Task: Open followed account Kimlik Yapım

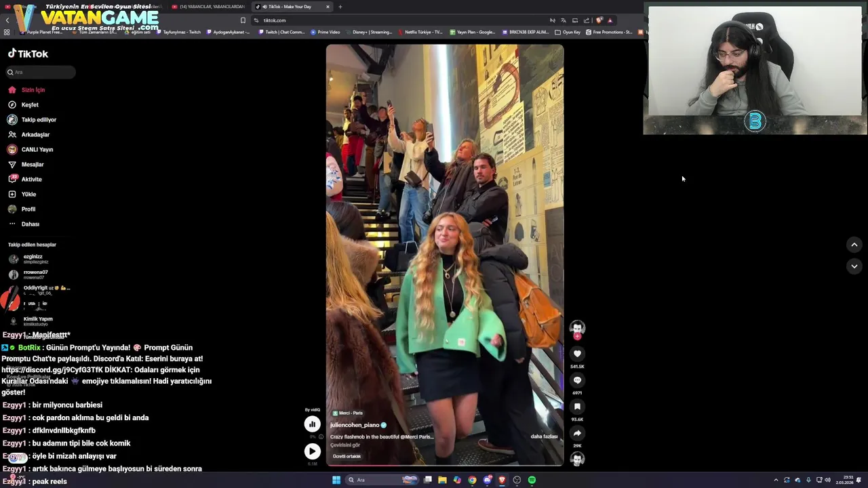Action: click(31, 321)
